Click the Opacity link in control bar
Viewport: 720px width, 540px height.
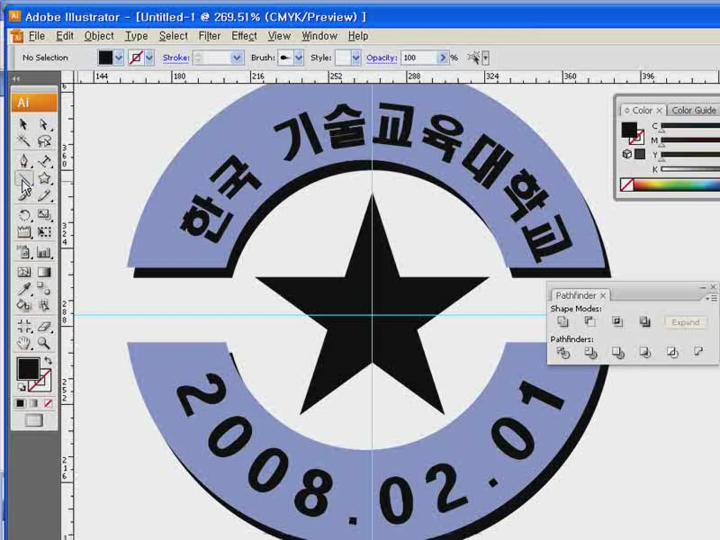382,58
